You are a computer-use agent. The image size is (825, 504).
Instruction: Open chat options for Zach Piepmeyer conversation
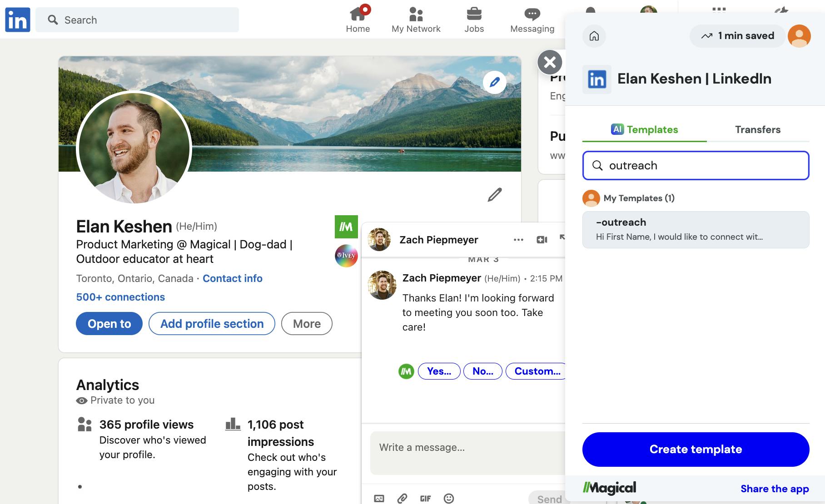pos(518,240)
